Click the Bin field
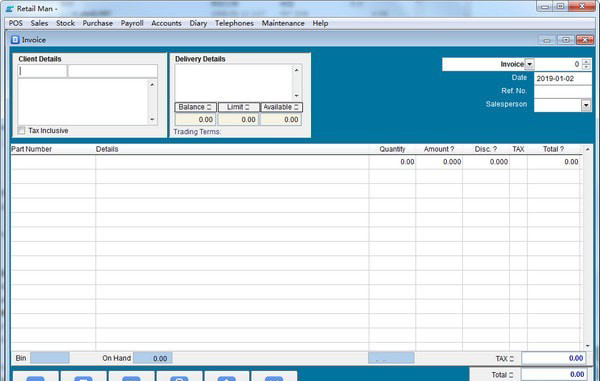This screenshot has width=600, height=381. (50, 358)
